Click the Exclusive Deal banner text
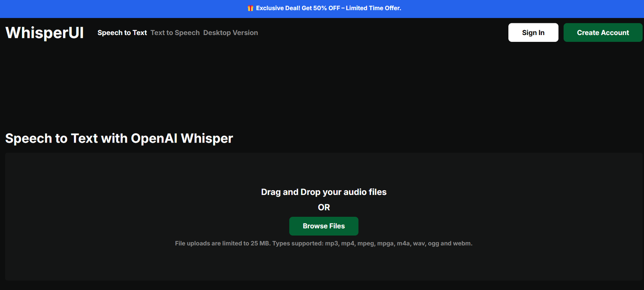Viewport: 644px width, 290px height. (x=278, y=8)
